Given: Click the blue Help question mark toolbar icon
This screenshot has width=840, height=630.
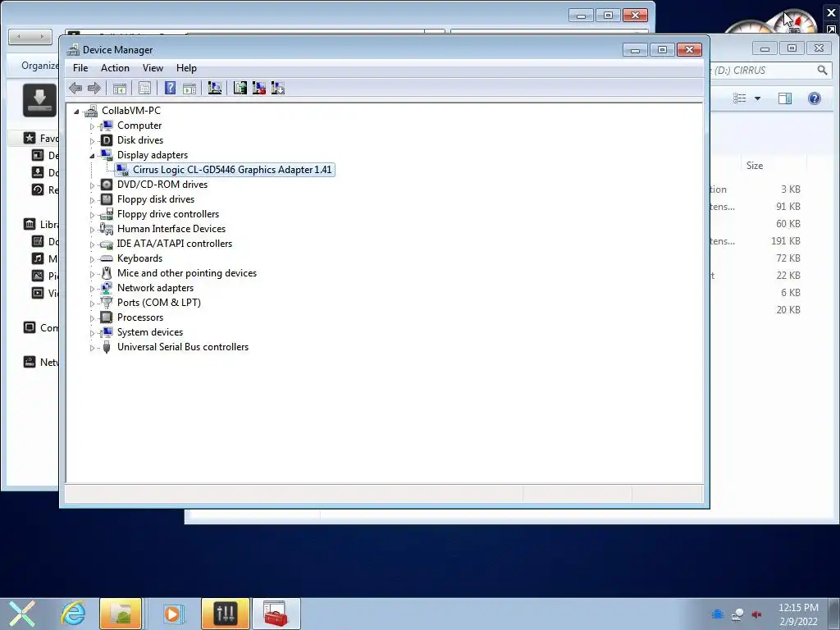Looking at the screenshot, I should 170,88.
